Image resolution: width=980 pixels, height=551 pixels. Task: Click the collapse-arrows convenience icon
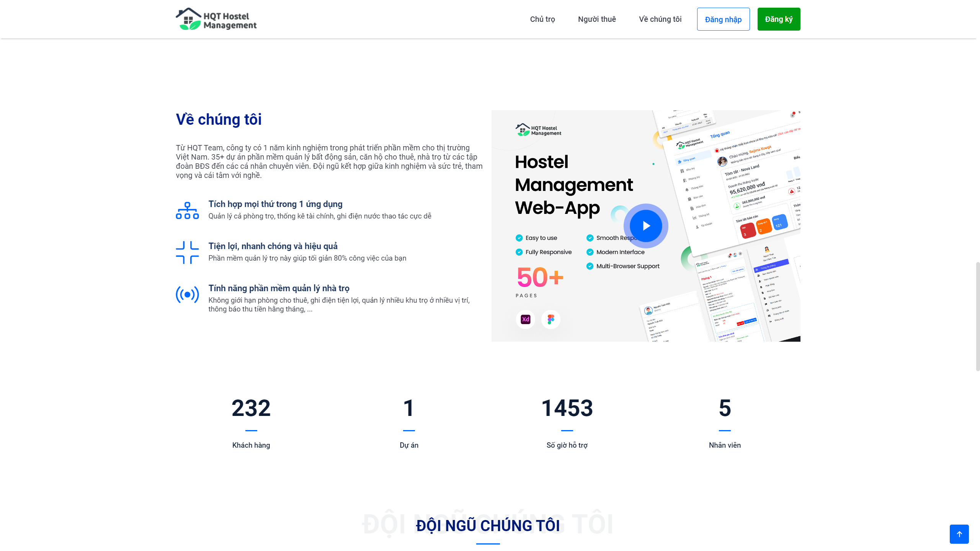click(x=187, y=253)
